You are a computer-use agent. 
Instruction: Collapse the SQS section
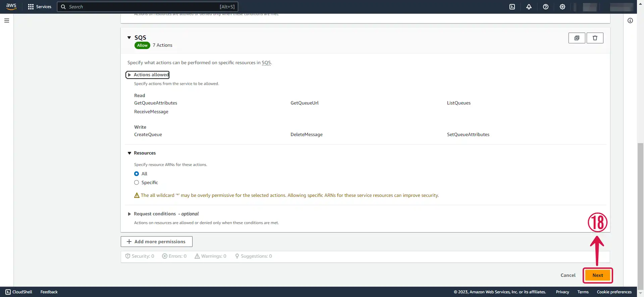pos(129,38)
